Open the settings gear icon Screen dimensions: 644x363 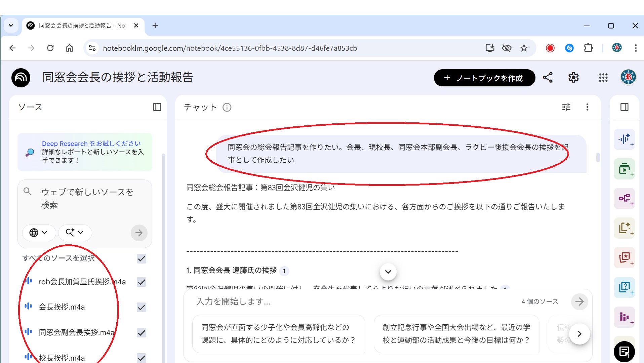click(573, 78)
